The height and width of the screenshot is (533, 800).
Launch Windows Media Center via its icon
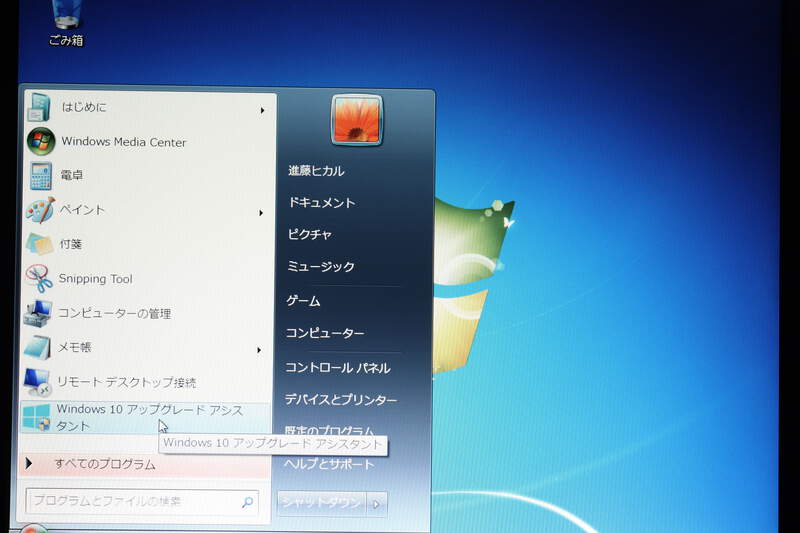click(x=41, y=141)
